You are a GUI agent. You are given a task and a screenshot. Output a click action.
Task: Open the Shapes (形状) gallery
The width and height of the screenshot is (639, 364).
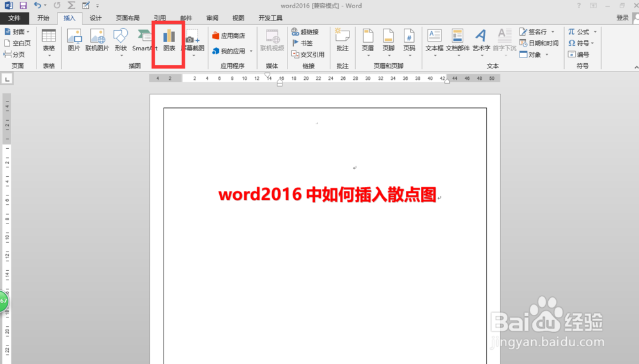(x=121, y=42)
